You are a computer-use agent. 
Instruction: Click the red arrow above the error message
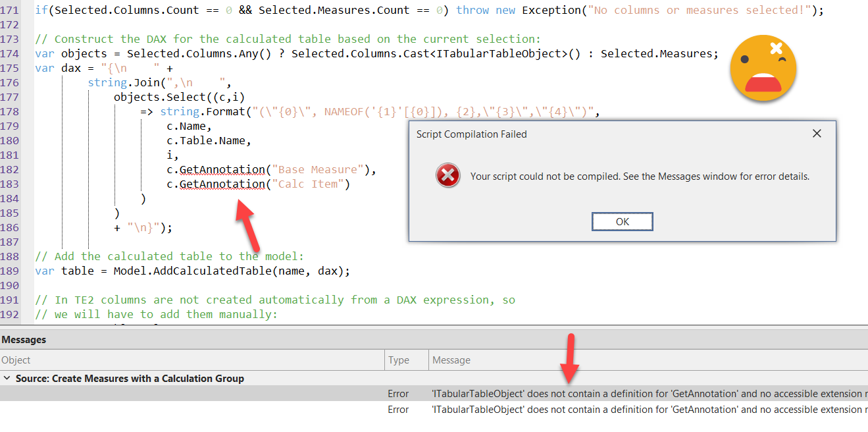coord(569,359)
